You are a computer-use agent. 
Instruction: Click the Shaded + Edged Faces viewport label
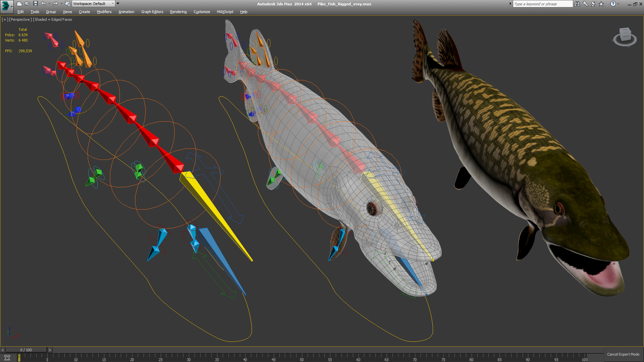click(53, 19)
